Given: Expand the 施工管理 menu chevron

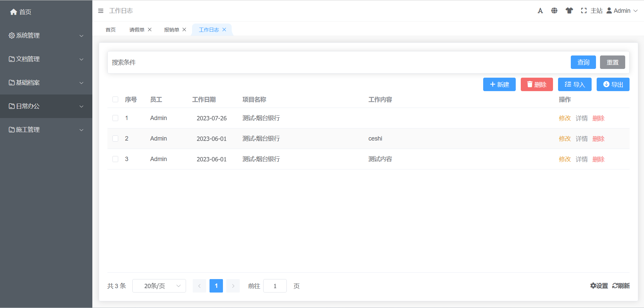Looking at the screenshot, I should click(81, 130).
